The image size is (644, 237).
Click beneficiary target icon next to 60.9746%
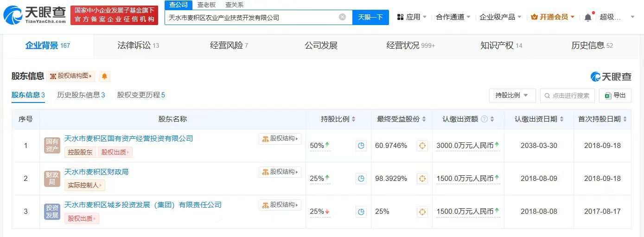point(422,146)
